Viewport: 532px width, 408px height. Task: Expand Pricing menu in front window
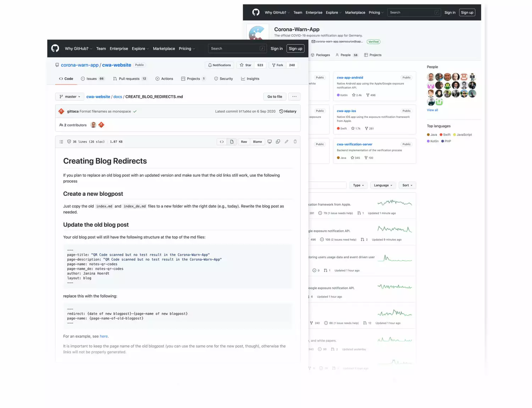pos(187,49)
